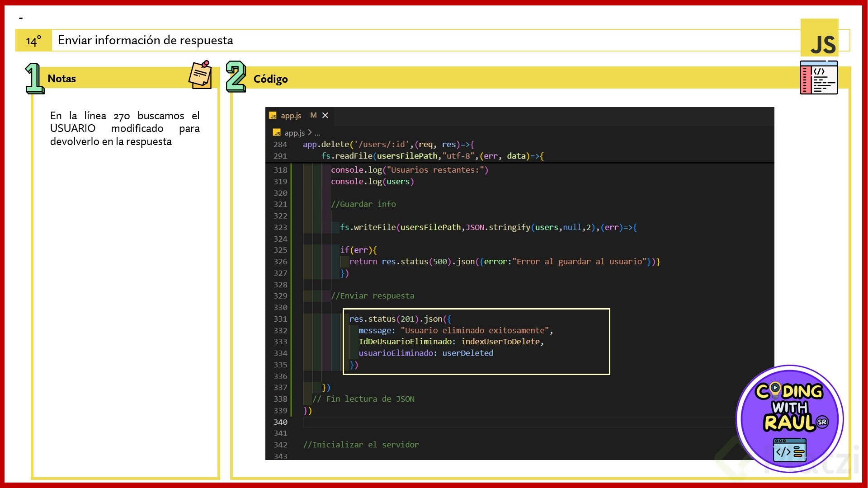Click the JS icon in the breadcrumb path
Screen dimensions: 868x488
(277, 133)
